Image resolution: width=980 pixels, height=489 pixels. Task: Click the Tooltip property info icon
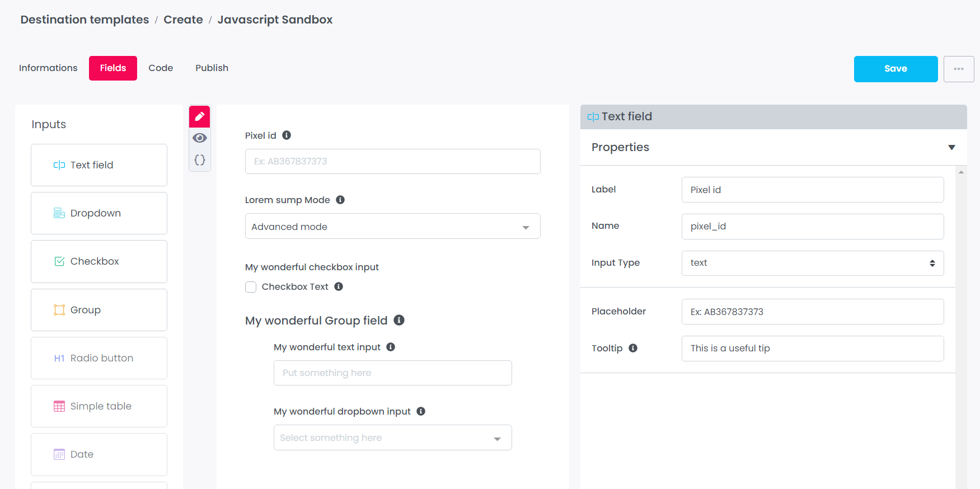click(633, 348)
